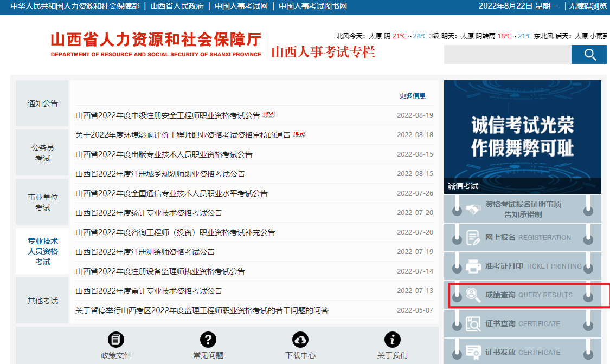The width and height of the screenshot is (610, 364).
Task: Open 中华人民共和国人力资源和社会保障部 top link
Action: coord(75,6)
